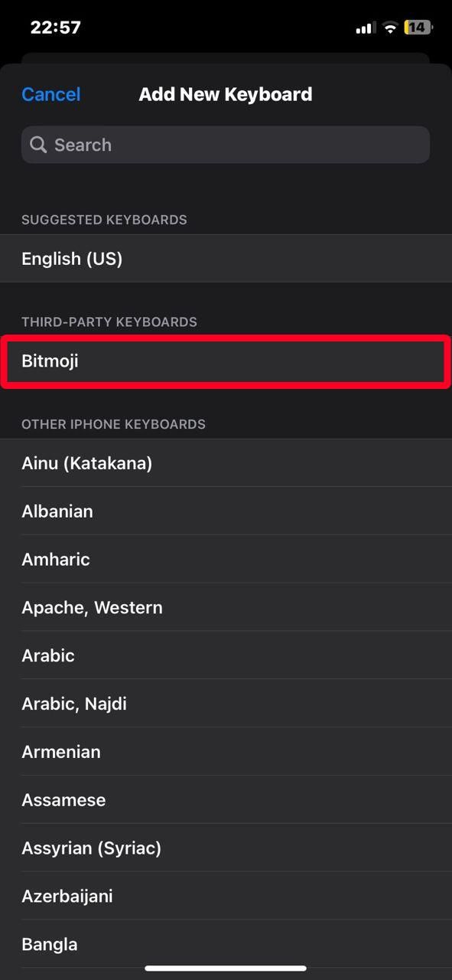452x980 pixels.
Task: Select the Assyrian (Syriac) keyboard
Action: click(226, 848)
